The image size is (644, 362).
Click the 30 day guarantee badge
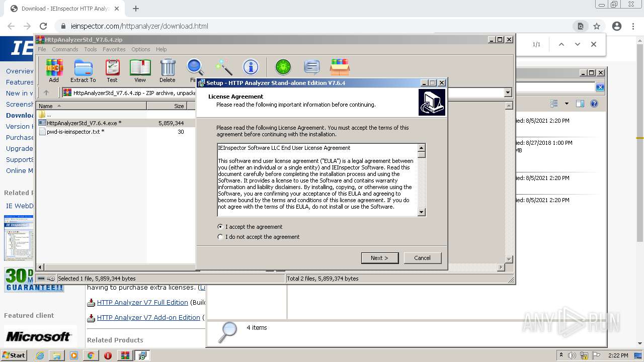click(34, 280)
